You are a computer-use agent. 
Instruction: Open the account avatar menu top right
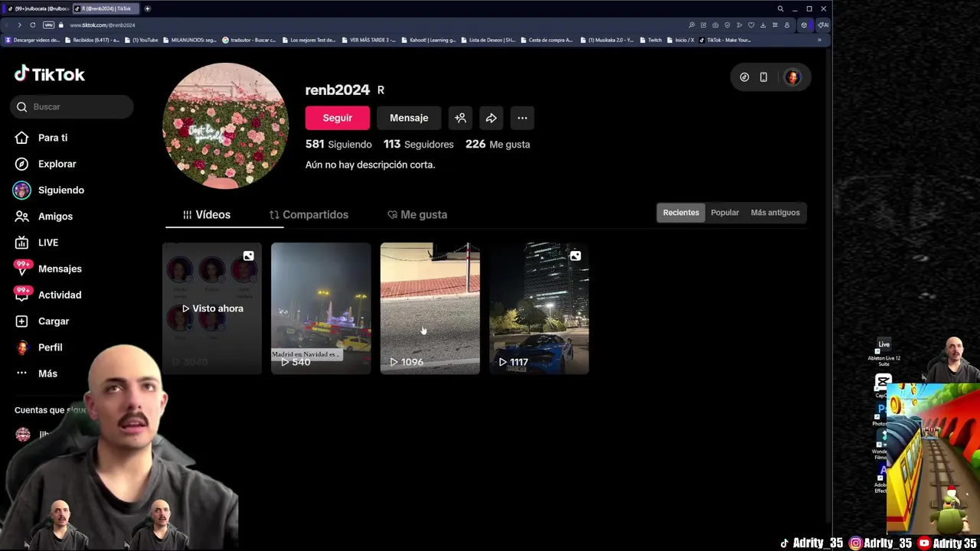pos(792,77)
